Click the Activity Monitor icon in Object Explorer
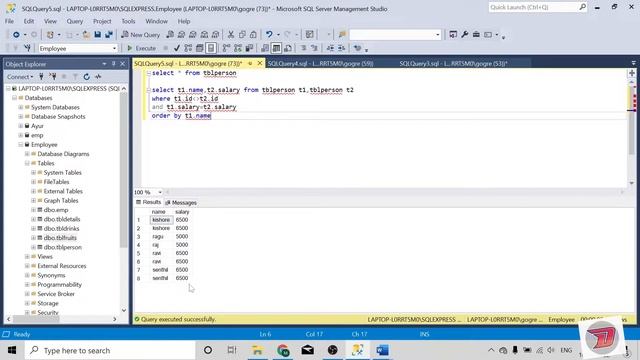This screenshot has width=640, height=360. tap(98, 77)
